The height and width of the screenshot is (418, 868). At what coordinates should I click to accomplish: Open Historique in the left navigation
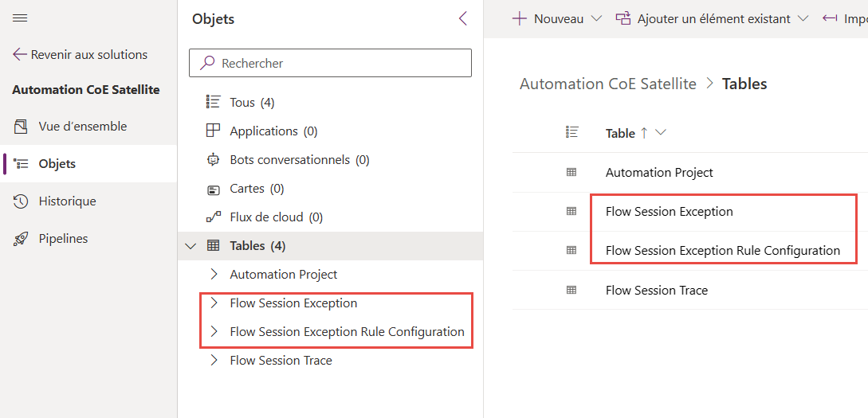click(x=67, y=201)
